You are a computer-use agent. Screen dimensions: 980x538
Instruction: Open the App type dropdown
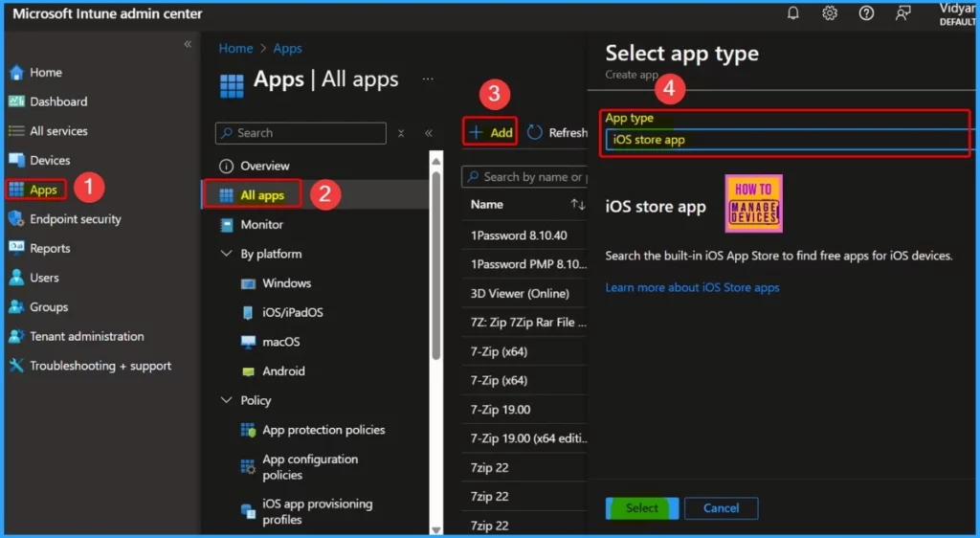click(x=789, y=140)
